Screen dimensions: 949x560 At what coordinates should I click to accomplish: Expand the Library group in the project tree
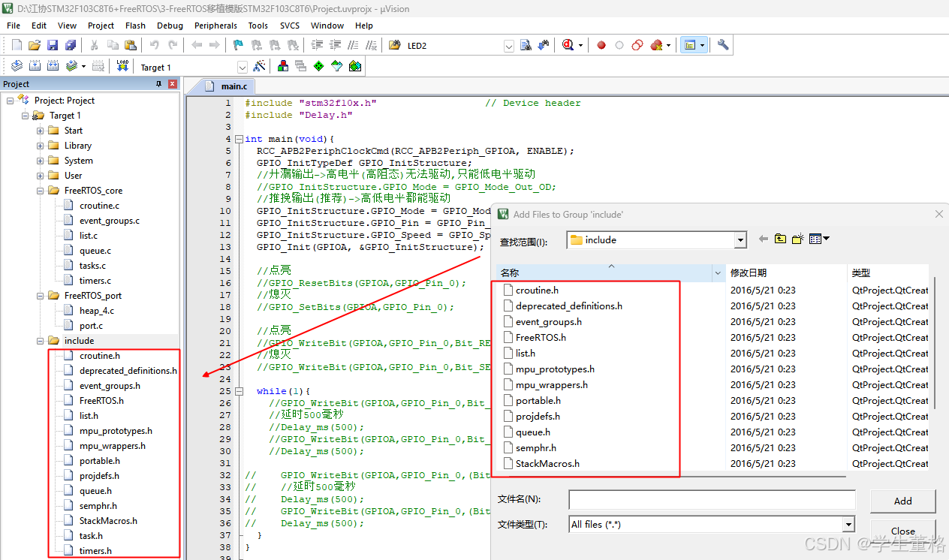41,146
